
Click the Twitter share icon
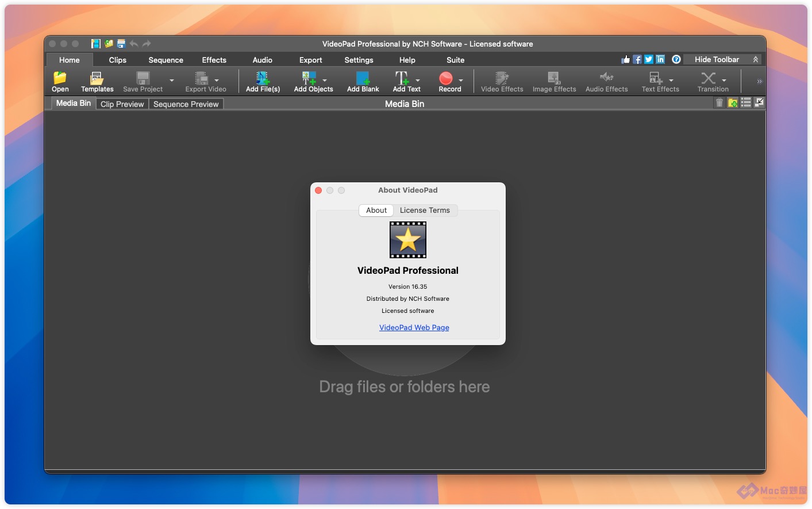point(649,59)
